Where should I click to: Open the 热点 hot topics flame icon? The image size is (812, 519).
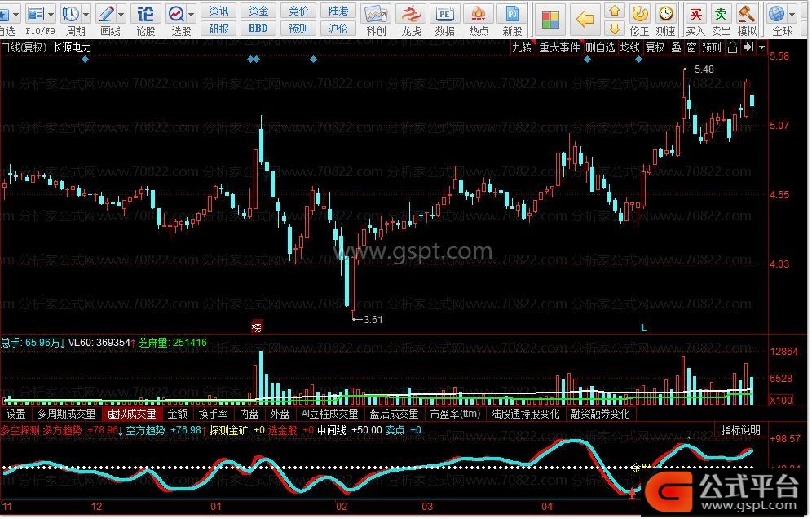(x=479, y=14)
